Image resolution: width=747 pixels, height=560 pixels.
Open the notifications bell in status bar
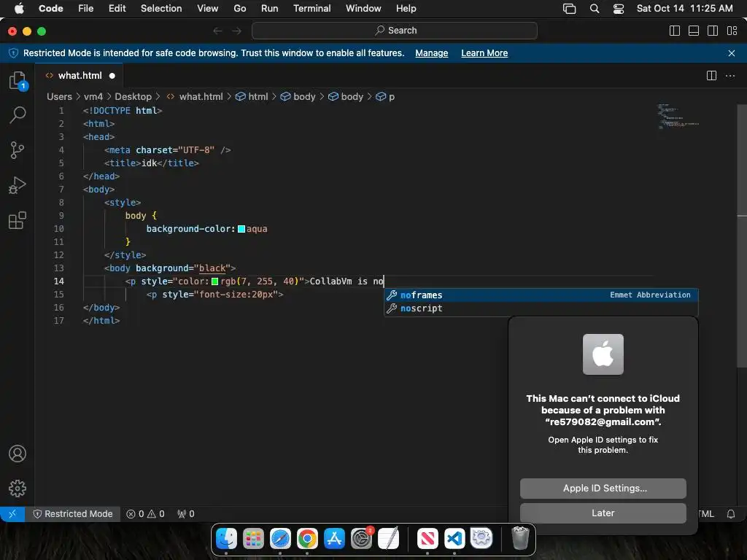[x=731, y=514]
